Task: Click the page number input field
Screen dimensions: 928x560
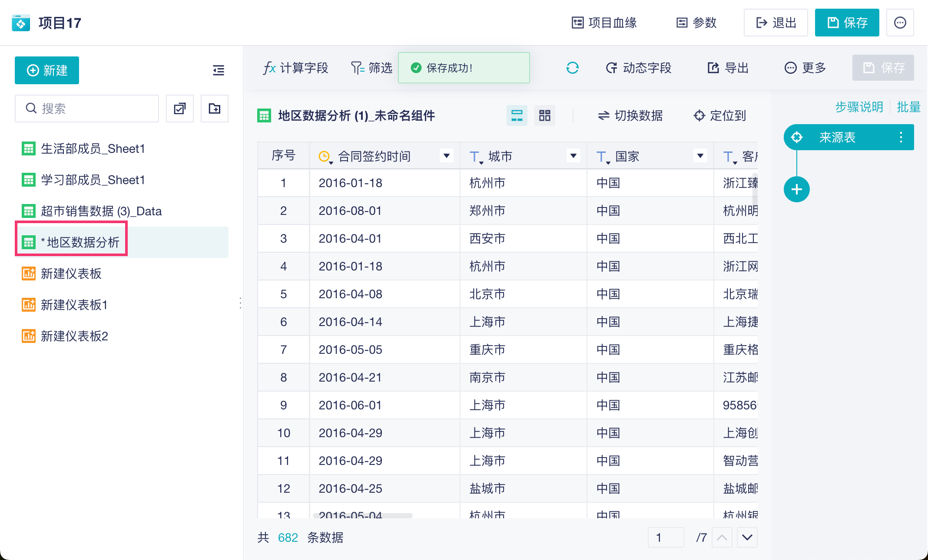Action: coord(665,537)
